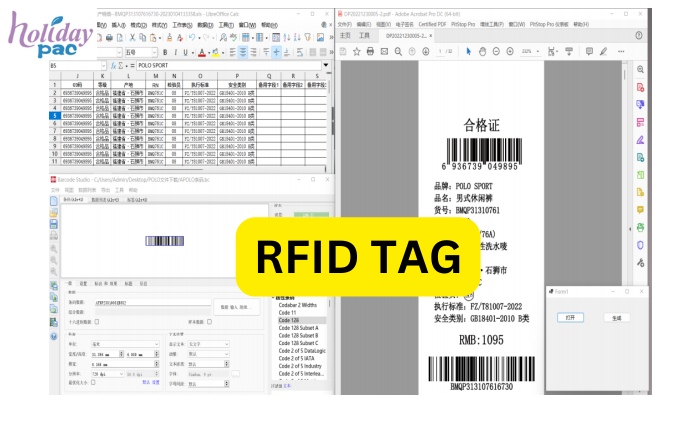Viewport: 678px width, 428px height.
Task: Click the function wizard fx icon
Action: pos(113,65)
